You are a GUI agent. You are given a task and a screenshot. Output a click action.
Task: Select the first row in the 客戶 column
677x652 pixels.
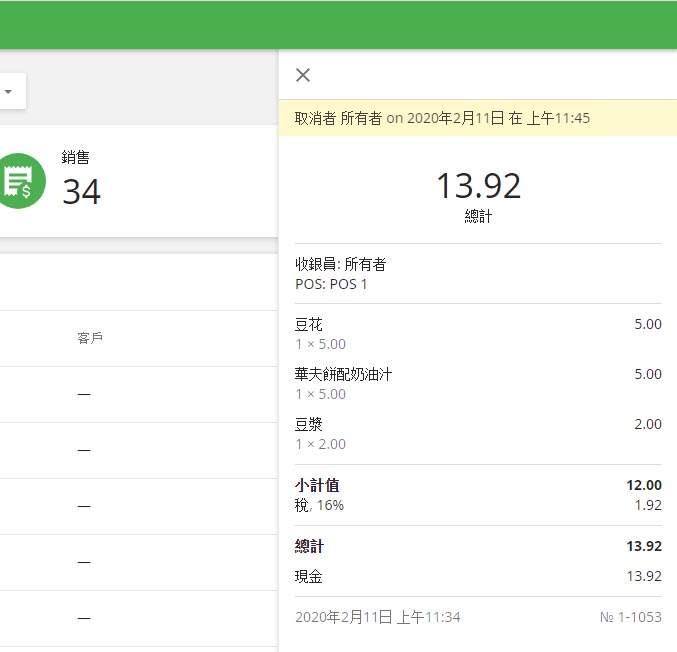coord(84,395)
